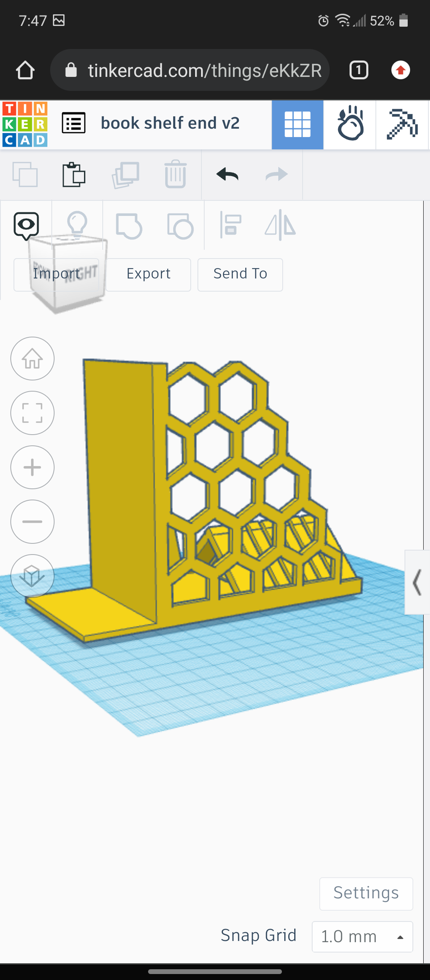The image size is (430, 980).
Task: Fit all in view
Action: click(32, 413)
